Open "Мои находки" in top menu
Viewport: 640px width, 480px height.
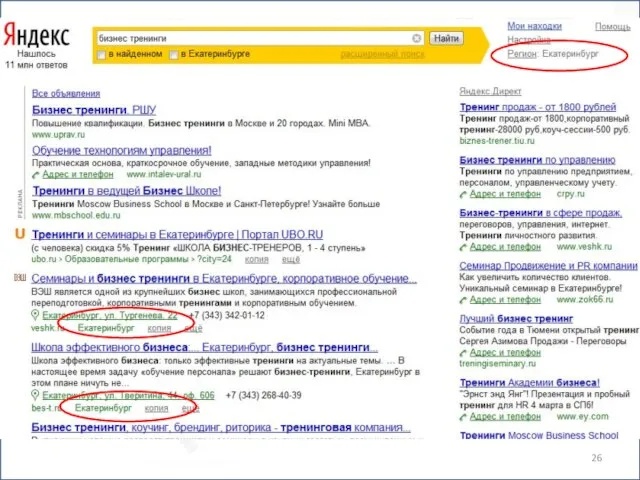(534, 25)
